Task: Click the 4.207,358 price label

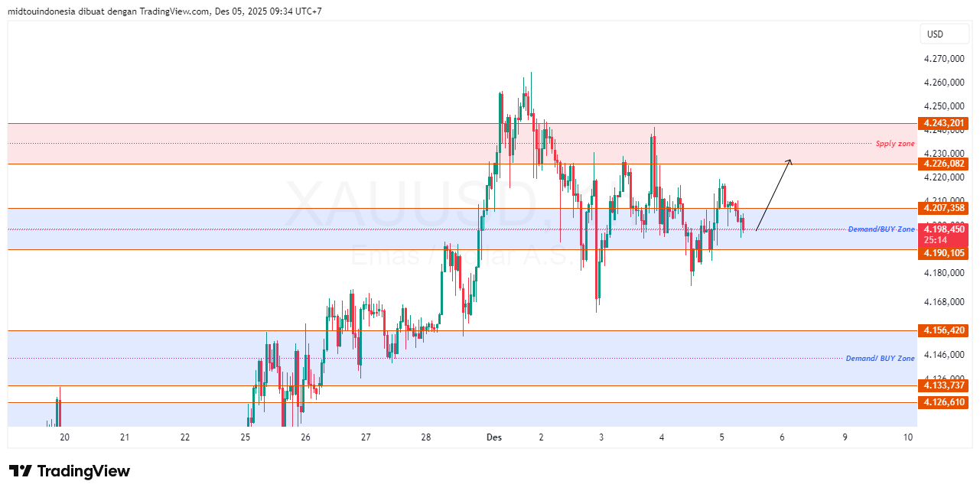Action: 943,208
